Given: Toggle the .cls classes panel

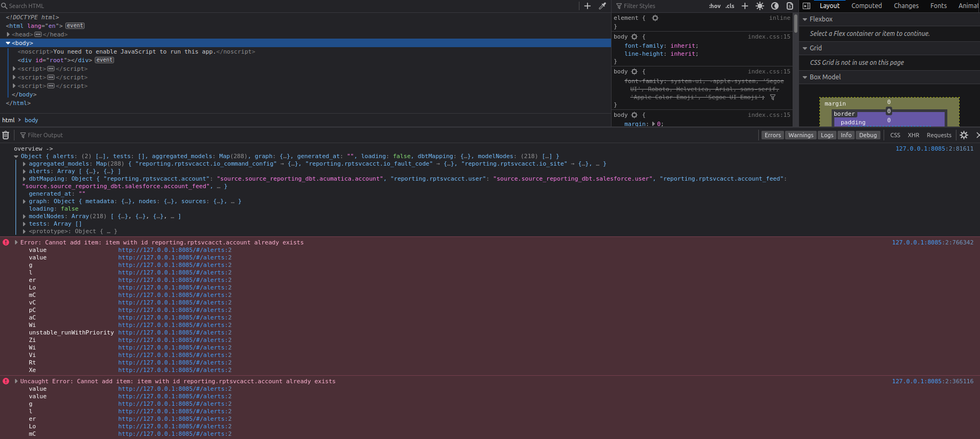Looking at the screenshot, I should (x=730, y=6).
